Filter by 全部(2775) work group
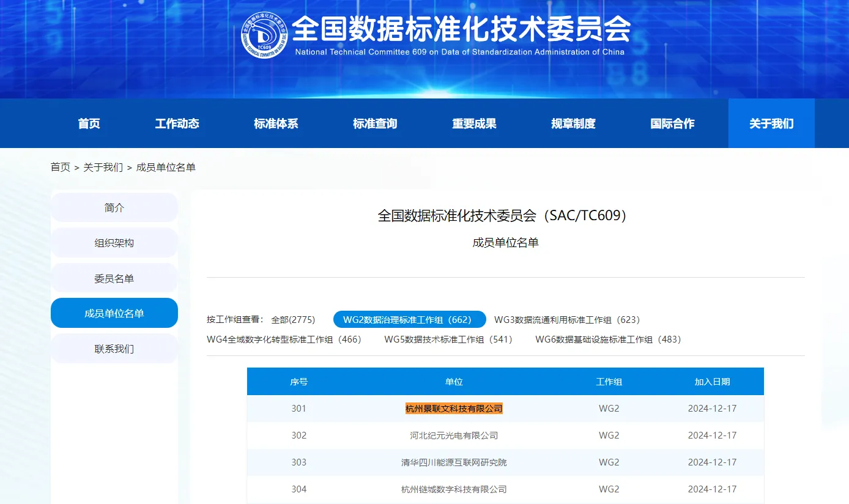849x504 pixels. pos(293,320)
